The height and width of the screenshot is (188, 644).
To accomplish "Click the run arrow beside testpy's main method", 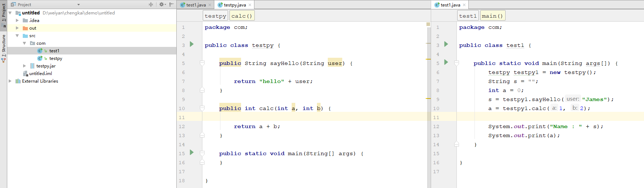I will 192,152.
